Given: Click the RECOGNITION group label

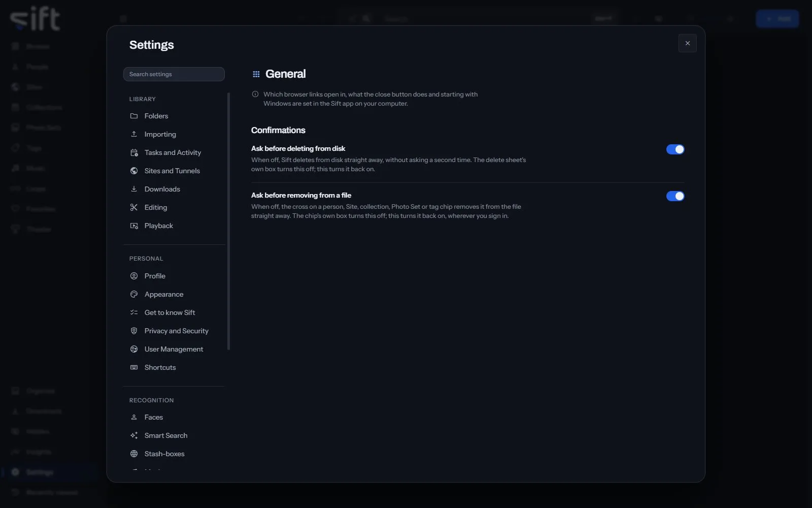Looking at the screenshot, I should coord(152,400).
